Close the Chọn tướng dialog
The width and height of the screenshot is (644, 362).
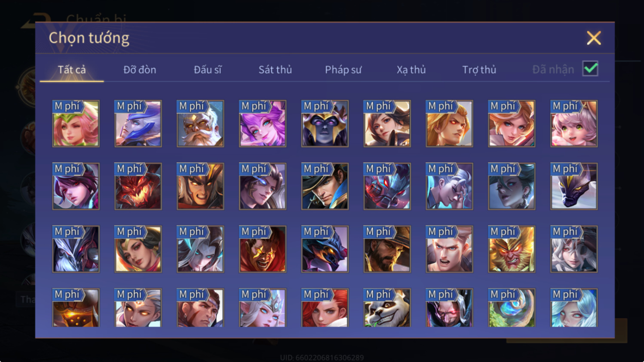click(x=594, y=38)
